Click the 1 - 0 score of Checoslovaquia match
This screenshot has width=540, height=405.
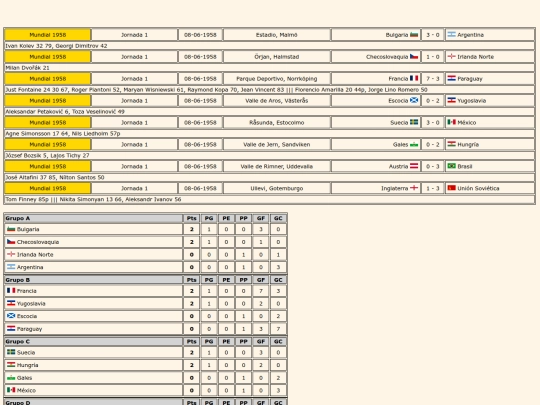[433, 57]
